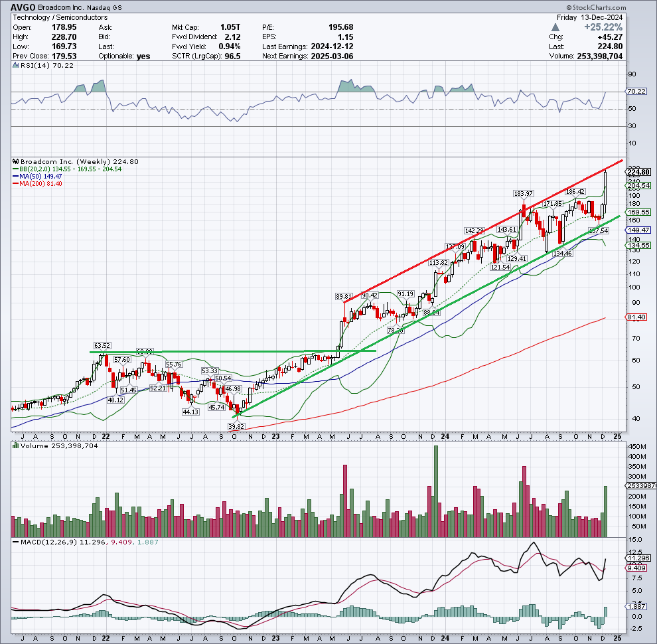Screen dimensions: 657x644
Task: Click the Mkt Cap value 1.05T
Action: click(x=230, y=27)
